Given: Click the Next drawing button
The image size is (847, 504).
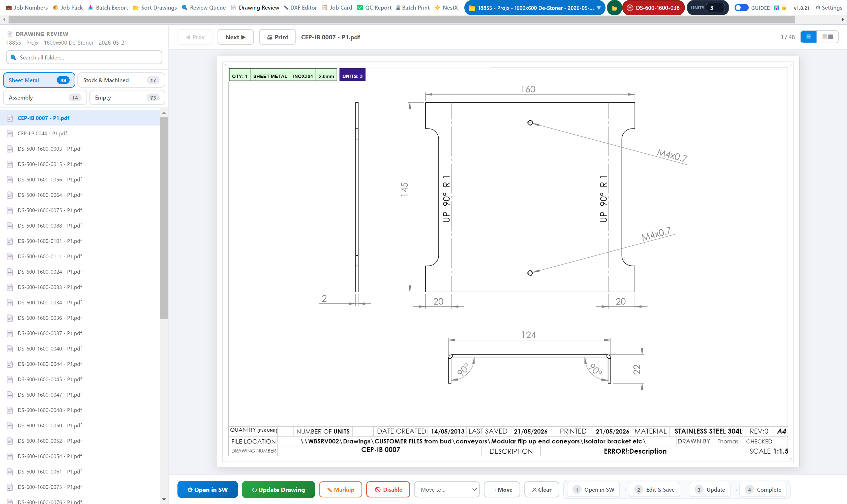Looking at the screenshot, I should point(235,37).
